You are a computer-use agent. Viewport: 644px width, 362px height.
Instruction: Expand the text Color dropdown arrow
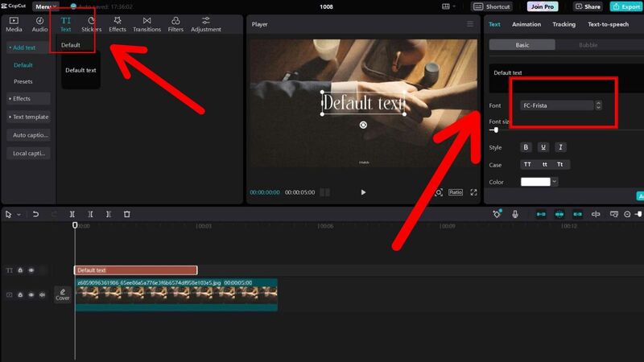pos(555,182)
